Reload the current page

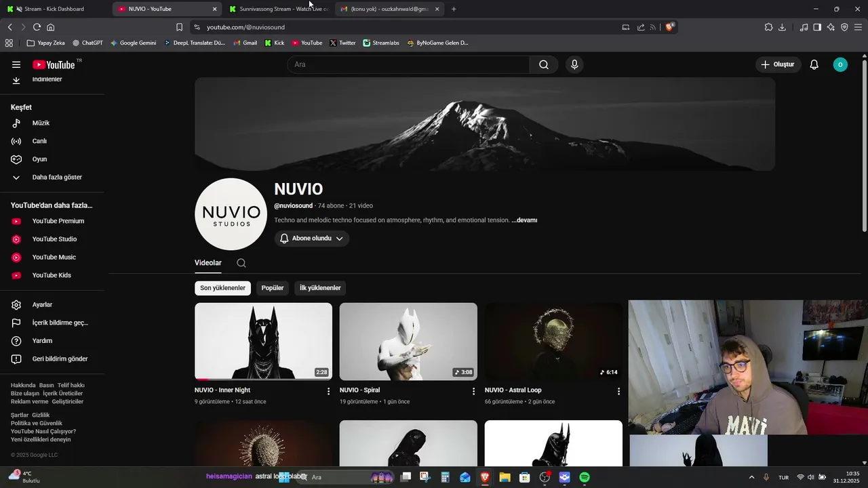coord(37,27)
